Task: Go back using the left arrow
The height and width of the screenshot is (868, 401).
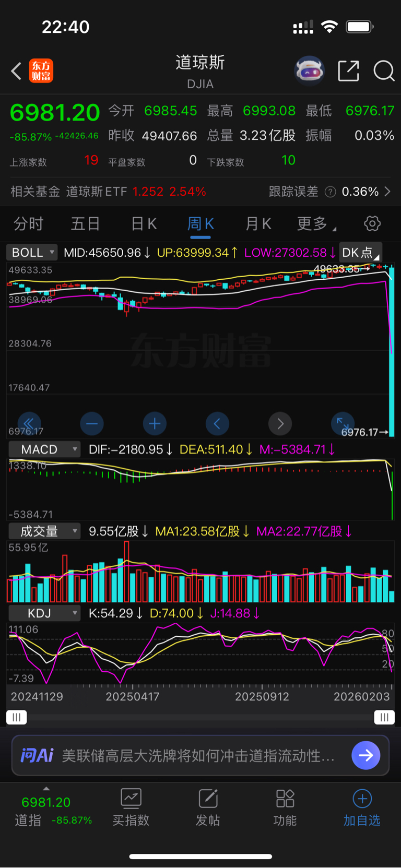Action: (16, 71)
